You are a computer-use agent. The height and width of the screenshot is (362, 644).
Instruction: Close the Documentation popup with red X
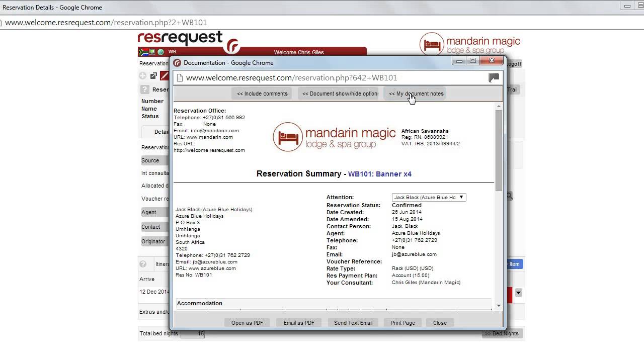coord(492,61)
